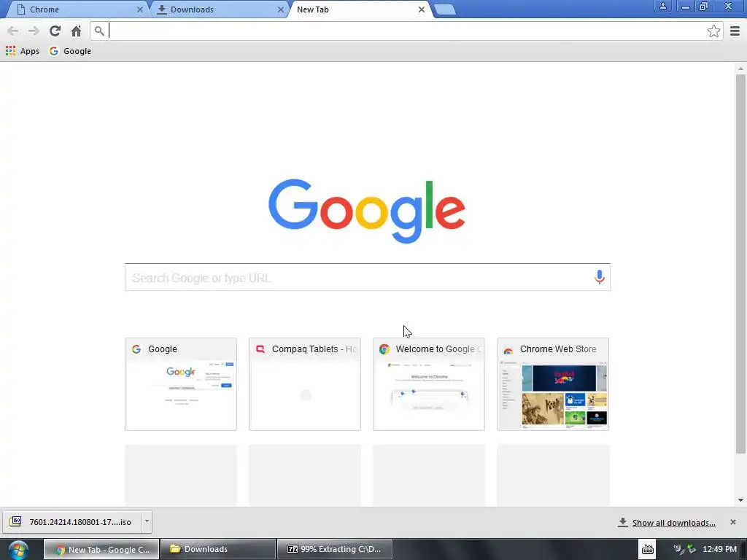Click the browser back arrow
747x560 pixels.
point(13,31)
